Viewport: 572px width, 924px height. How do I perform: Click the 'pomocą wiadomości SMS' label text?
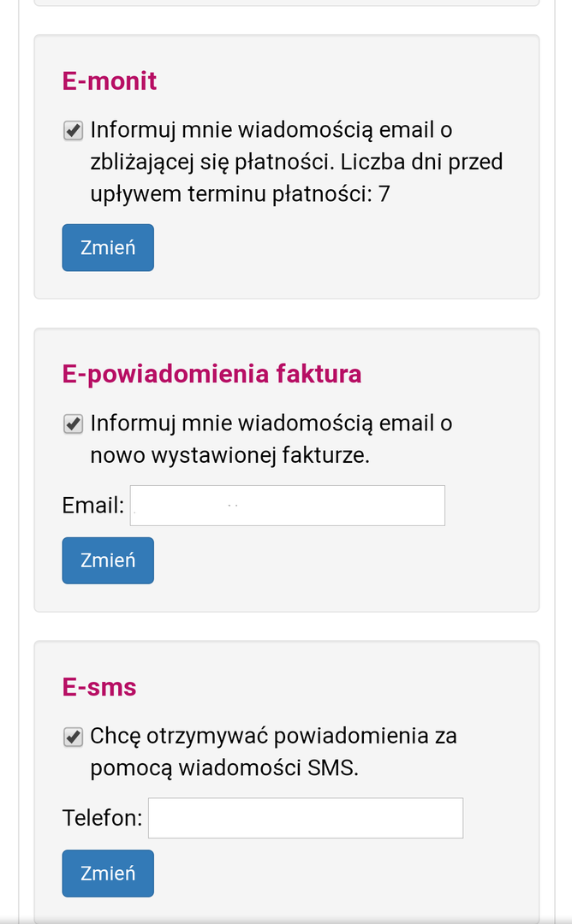coord(224,768)
